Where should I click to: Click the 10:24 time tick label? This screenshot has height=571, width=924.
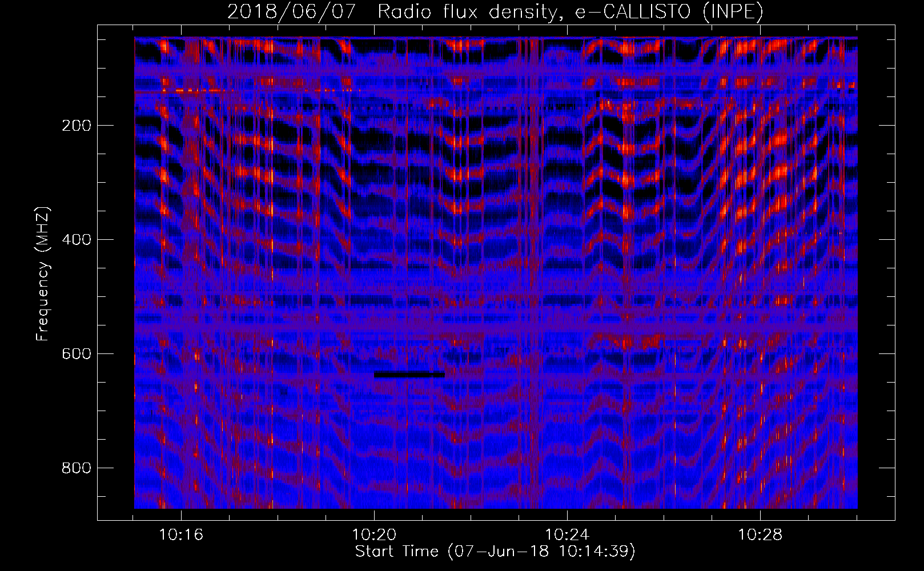click(x=567, y=535)
